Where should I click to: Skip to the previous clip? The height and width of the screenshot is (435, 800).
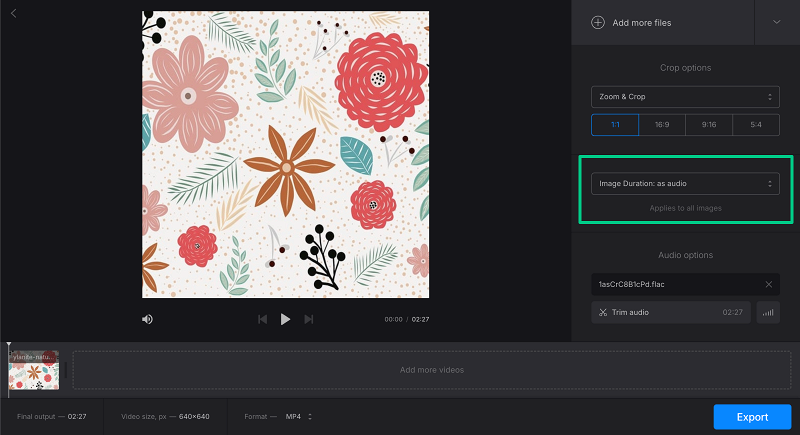click(x=262, y=319)
